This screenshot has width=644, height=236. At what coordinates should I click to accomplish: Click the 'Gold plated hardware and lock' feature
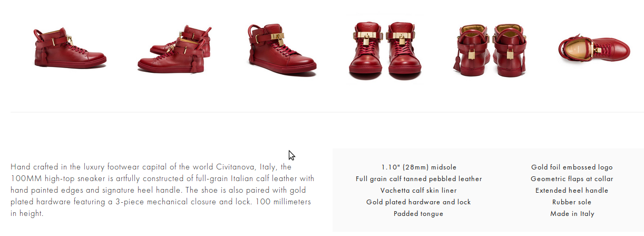click(418, 202)
